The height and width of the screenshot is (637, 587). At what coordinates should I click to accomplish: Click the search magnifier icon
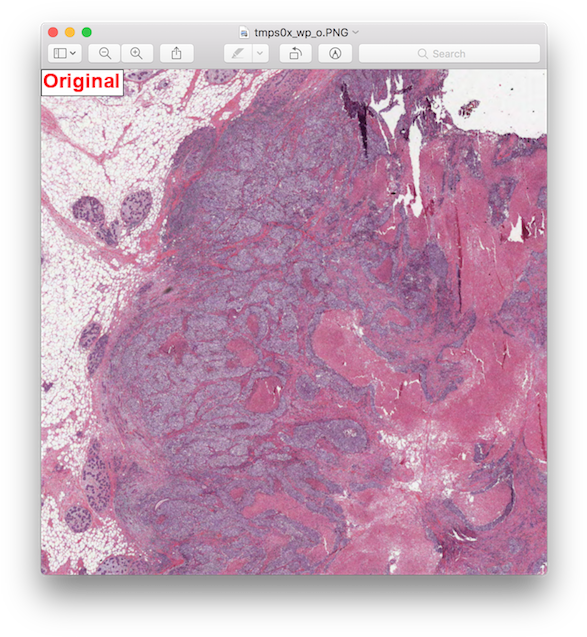[x=422, y=54]
